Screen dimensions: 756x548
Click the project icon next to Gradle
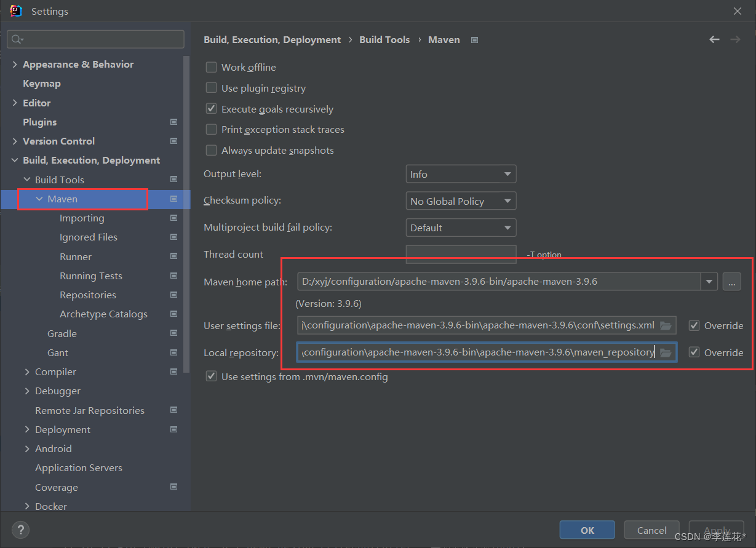coord(173,333)
